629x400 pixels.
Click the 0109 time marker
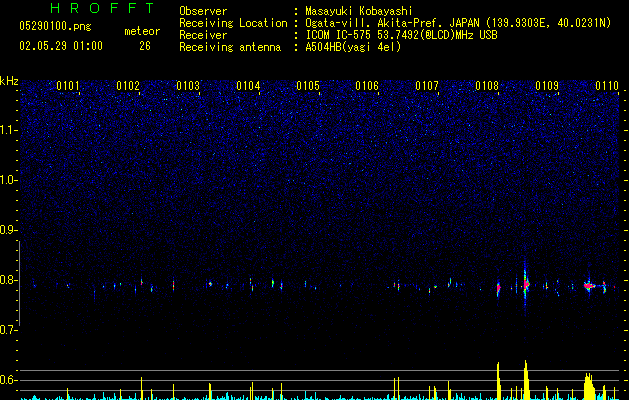[x=547, y=86]
